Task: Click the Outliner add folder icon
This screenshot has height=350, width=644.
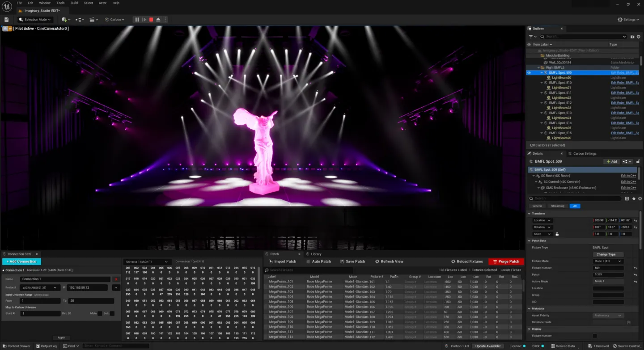Action: pyautogui.click(x=632, y=37)
